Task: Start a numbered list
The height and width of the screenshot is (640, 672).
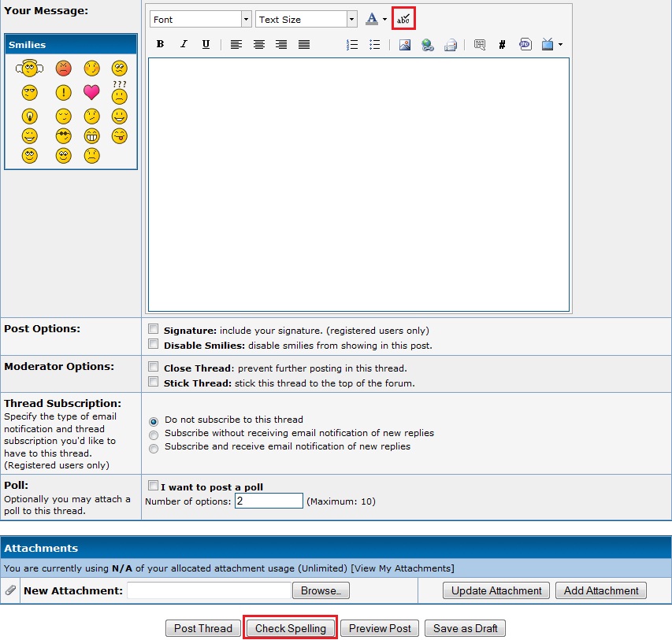Action: 352,45
